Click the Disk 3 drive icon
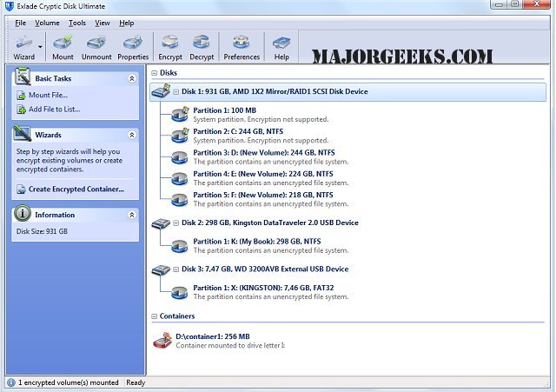The image size is (556, 392). click(x=161, y=269)
